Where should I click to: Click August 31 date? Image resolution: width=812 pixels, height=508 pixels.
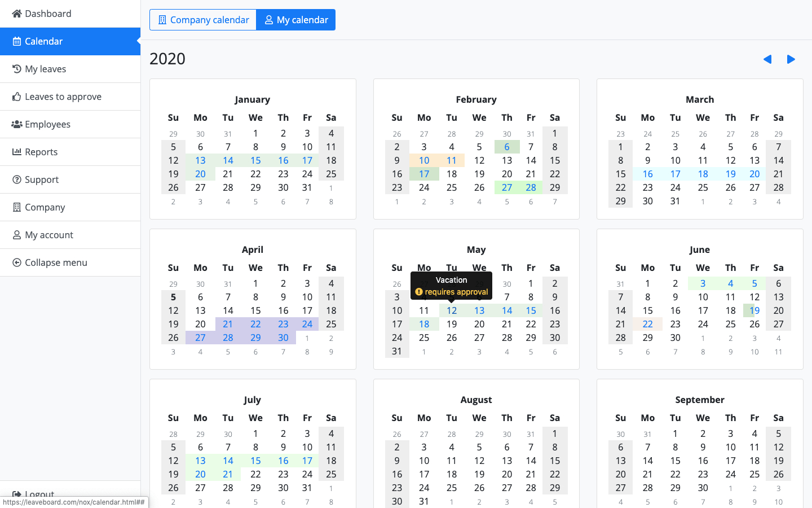coord(424,501)
